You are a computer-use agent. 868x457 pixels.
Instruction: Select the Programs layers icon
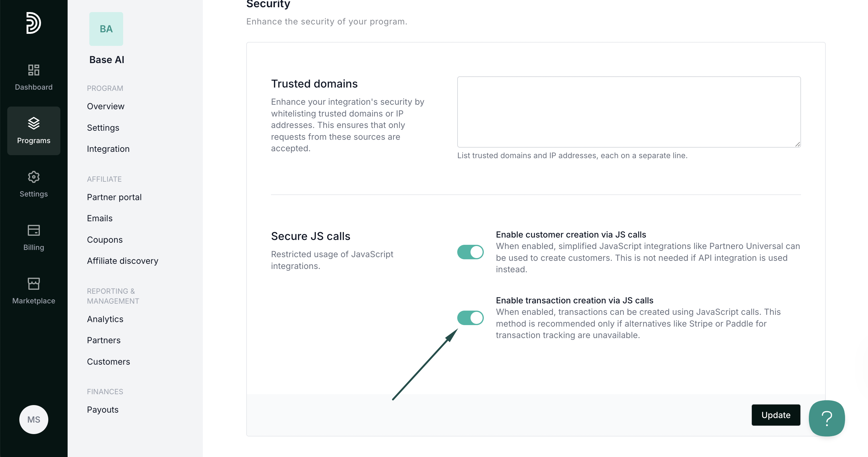pos(34,123)
